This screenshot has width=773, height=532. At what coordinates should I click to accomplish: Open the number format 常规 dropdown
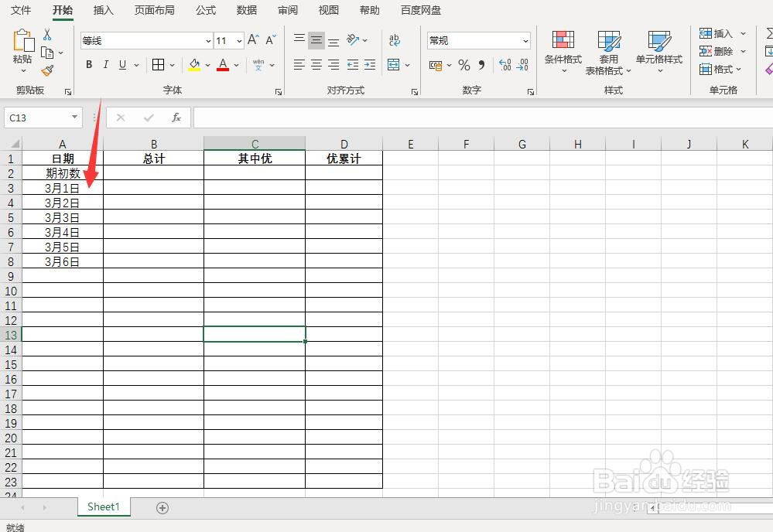[x=525, y=41]
